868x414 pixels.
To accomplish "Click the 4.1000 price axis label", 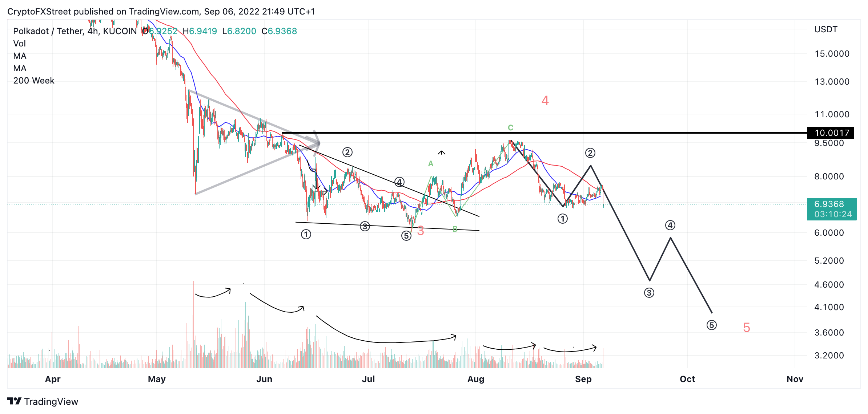I will 829,307.
